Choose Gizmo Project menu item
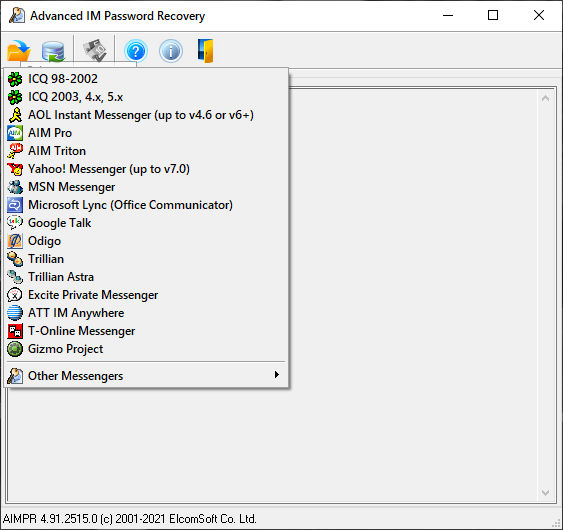 (146, 349)
